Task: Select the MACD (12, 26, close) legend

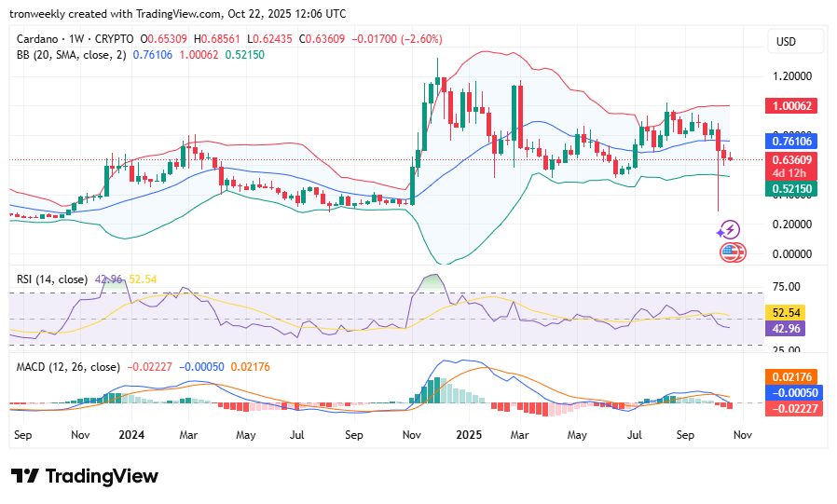Action: tap(68, 366)
